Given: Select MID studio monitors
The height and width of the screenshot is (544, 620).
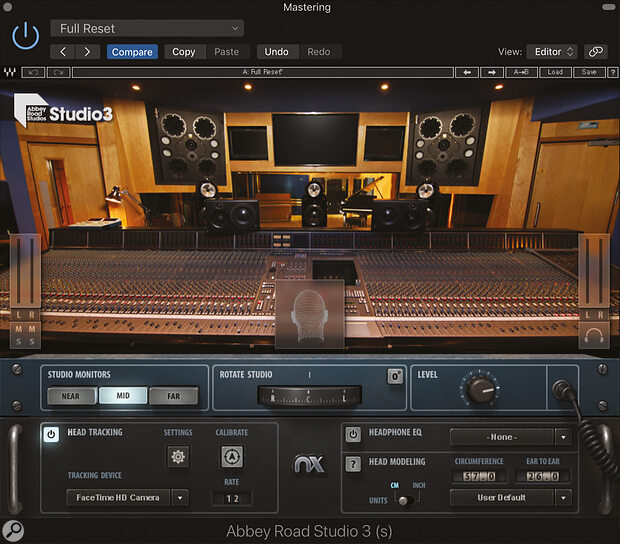Looking at the screenshot, I should [123, 395].
